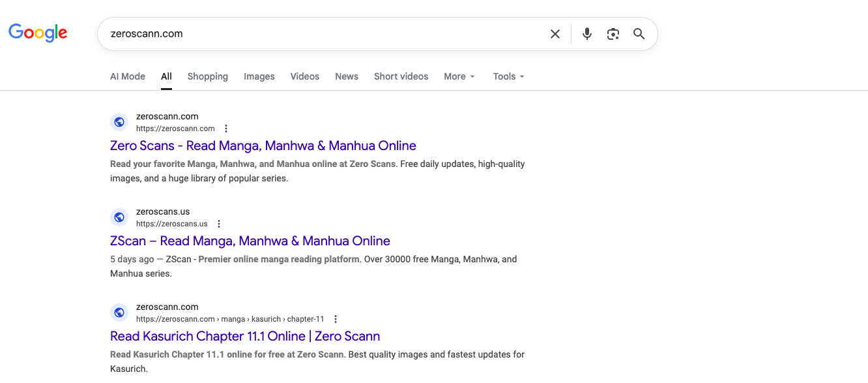Expand the More dropdown
868x383 pixels.
pyautogui.click(x=459, y=76)
